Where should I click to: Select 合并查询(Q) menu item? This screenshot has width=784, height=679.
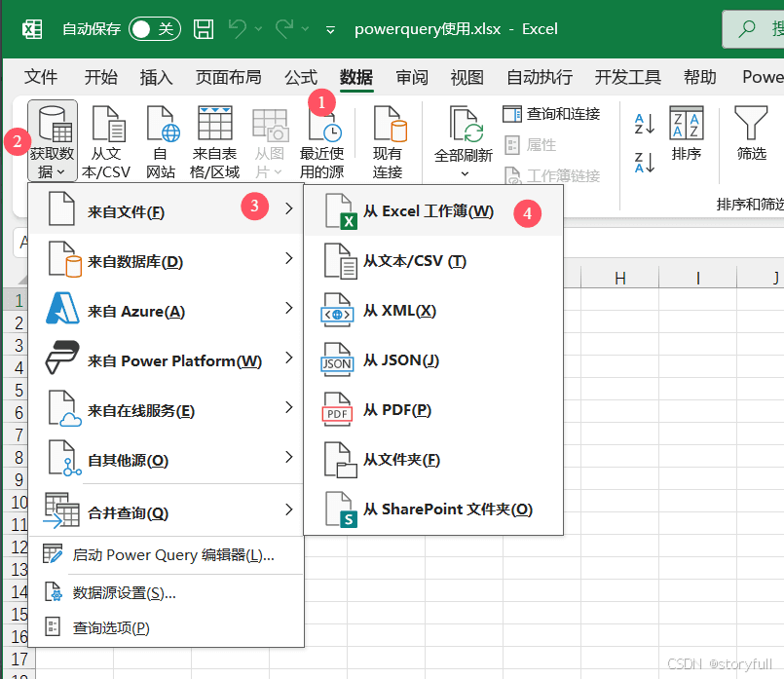point(166,511)
